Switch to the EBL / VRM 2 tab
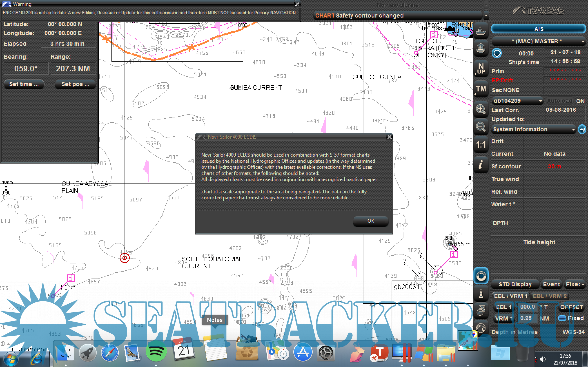This screenshot has height=367, width=588. [x=549, y=296]
